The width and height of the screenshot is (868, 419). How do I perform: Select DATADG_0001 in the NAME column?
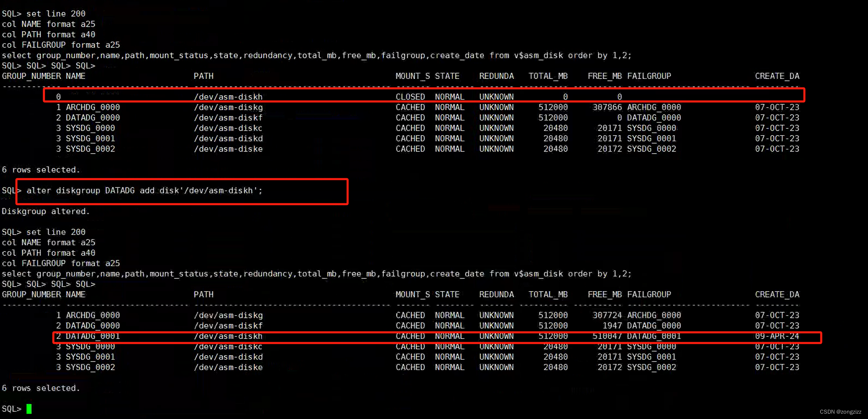(x=93, y=336)
